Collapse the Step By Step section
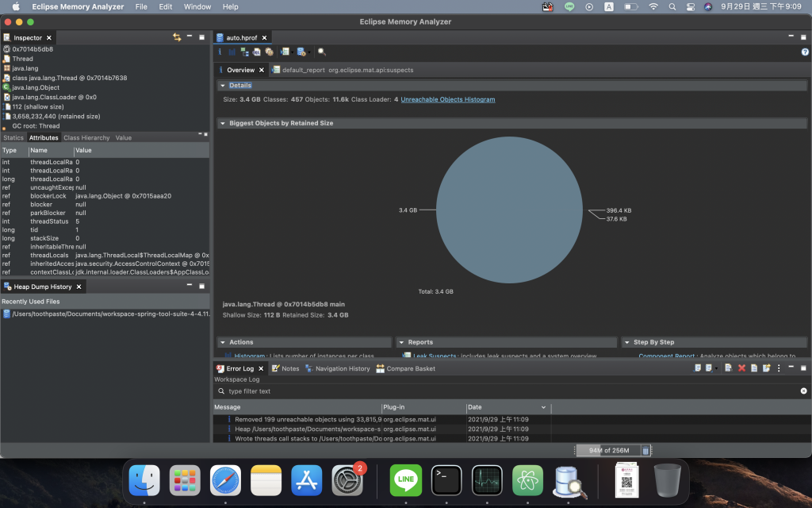Screen dimensions: 812x508 [x=626, y=343]
